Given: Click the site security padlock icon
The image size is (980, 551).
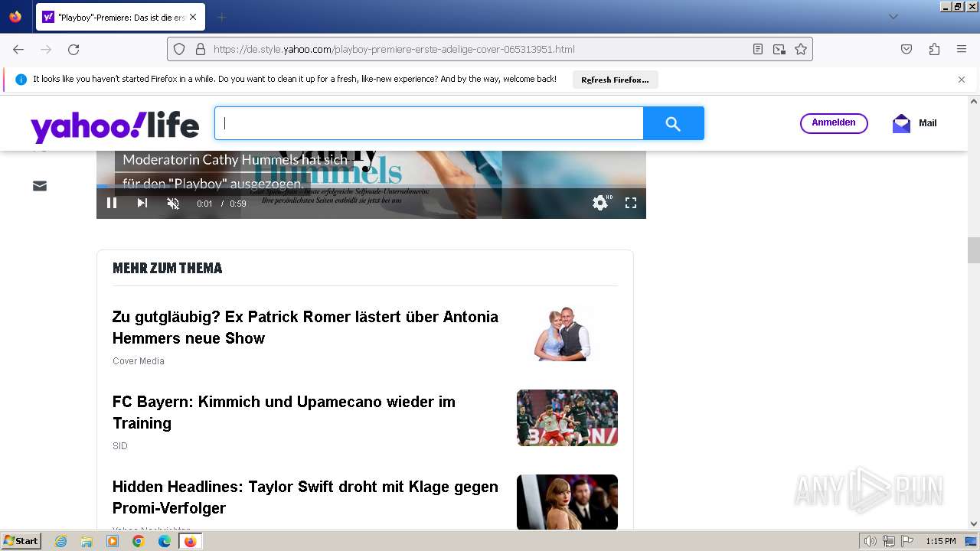Looking at the screenshot, I should (201, 49).
